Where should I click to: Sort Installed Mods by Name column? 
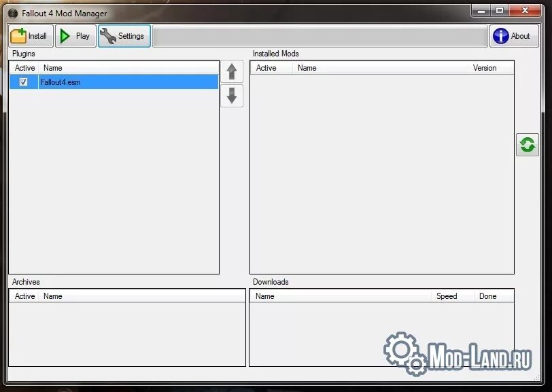pyautogui.click(x=380, y=68)
